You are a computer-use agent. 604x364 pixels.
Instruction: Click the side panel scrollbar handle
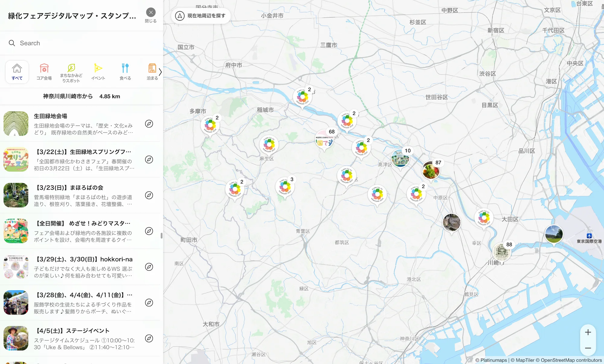[162, 236]
